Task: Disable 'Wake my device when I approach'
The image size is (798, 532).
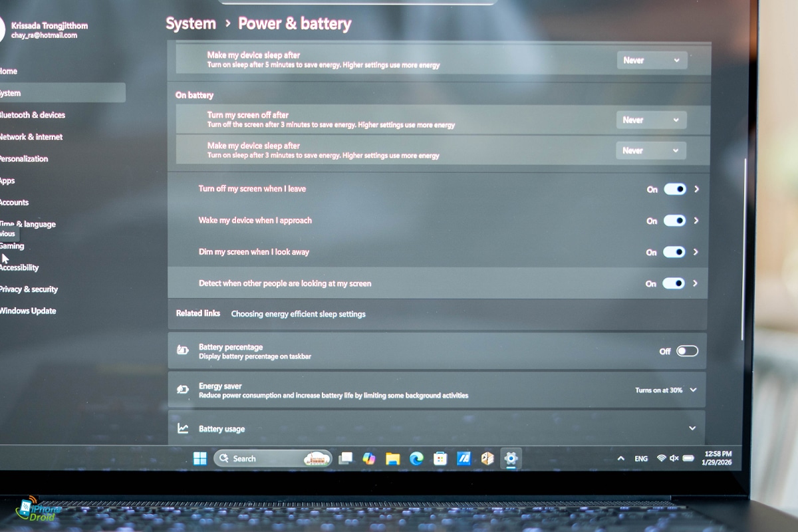Action: tap(674, 221)
